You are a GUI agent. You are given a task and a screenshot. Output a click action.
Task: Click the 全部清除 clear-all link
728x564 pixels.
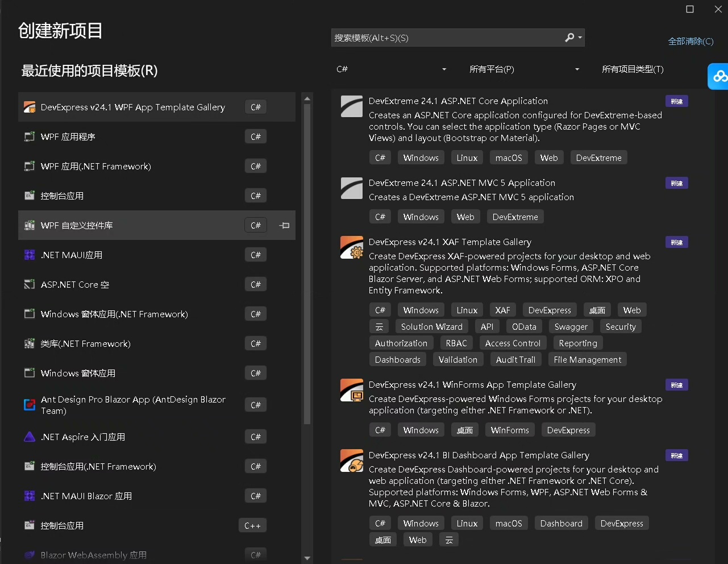pos(690,41)
